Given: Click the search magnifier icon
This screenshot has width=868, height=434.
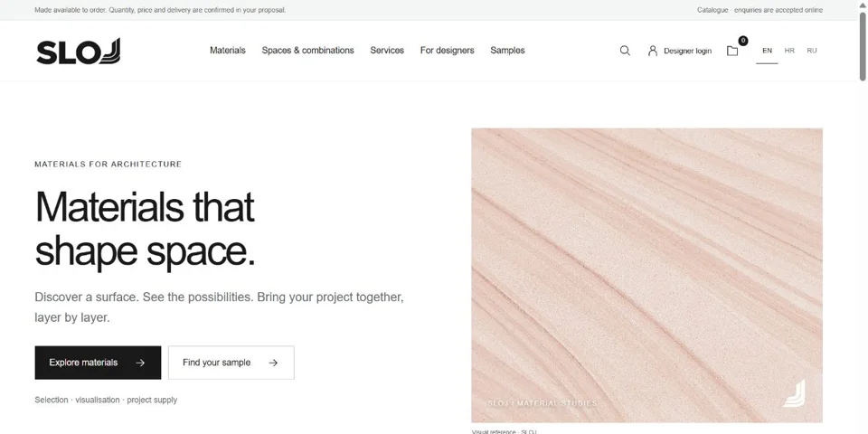Looking at the screenshot, I should (625, 51).
